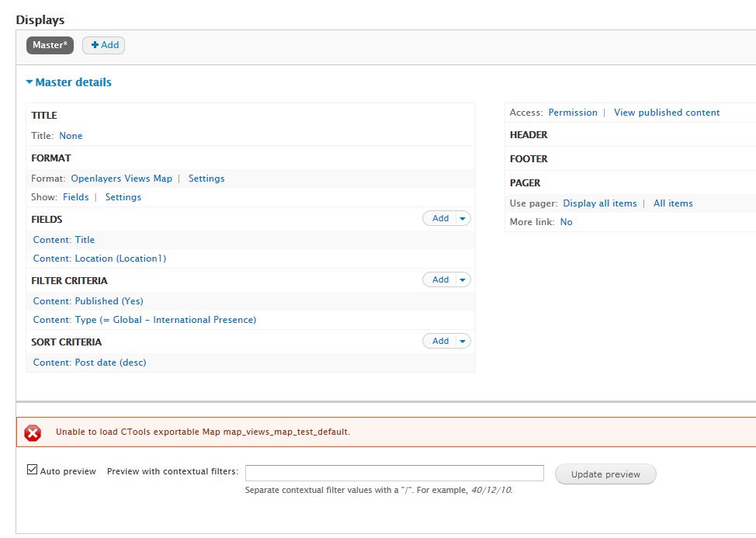Collapse the Master details section
756x538 pixels.
(68, 82)
